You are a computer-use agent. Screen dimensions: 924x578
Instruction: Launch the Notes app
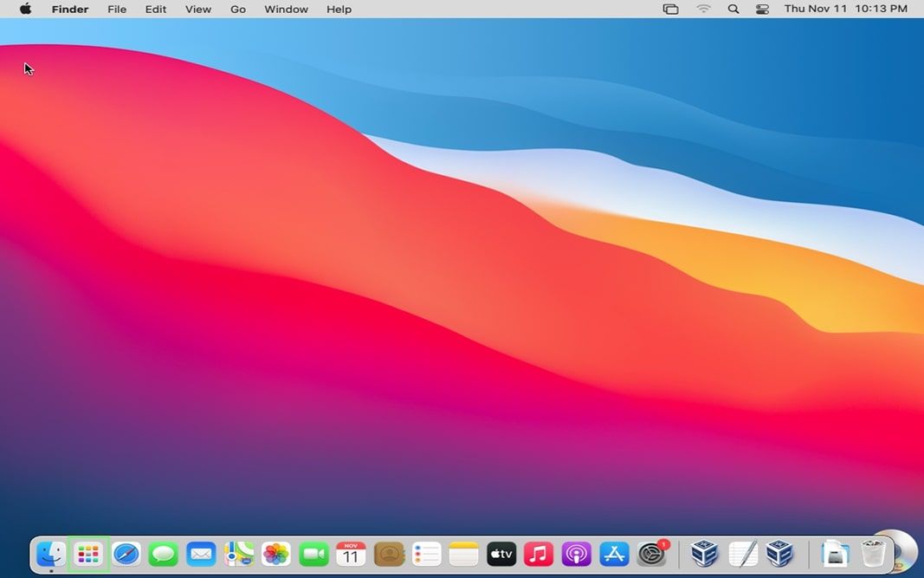pyautogui.click(x=463, y=554)
